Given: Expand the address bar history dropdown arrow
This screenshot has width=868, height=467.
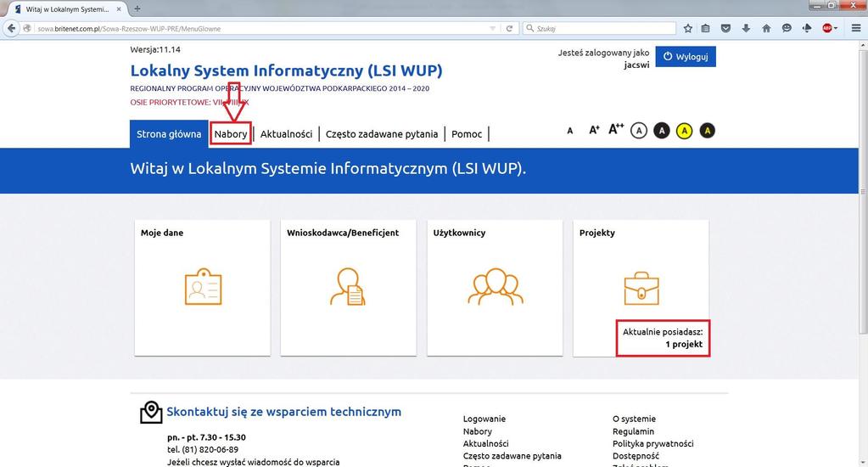Looking at the screenshot, I should [493, 28].
